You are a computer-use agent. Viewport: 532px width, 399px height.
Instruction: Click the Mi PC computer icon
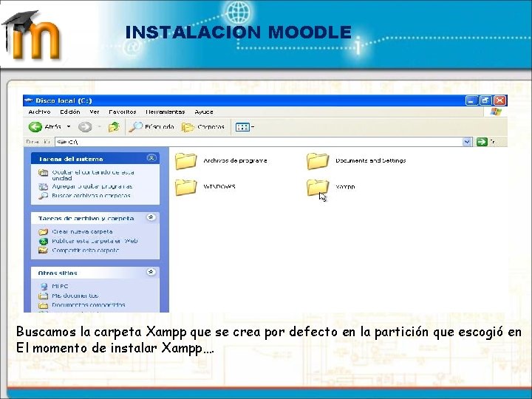[x=43, y=287]
